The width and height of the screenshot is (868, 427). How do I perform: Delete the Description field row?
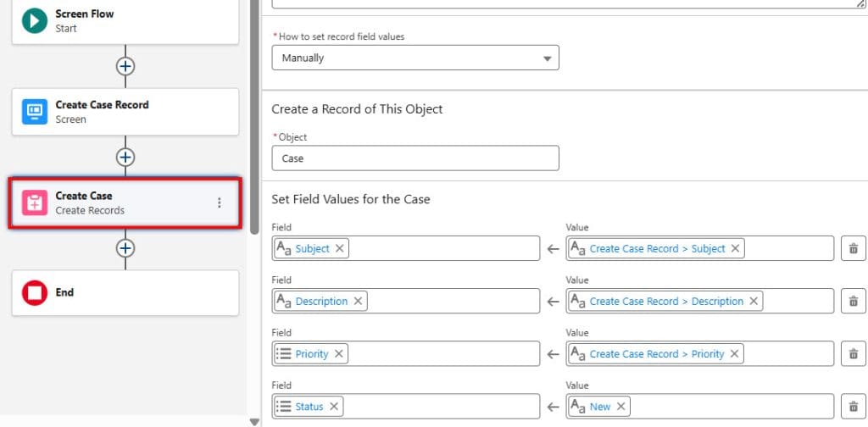coord(853,301)
